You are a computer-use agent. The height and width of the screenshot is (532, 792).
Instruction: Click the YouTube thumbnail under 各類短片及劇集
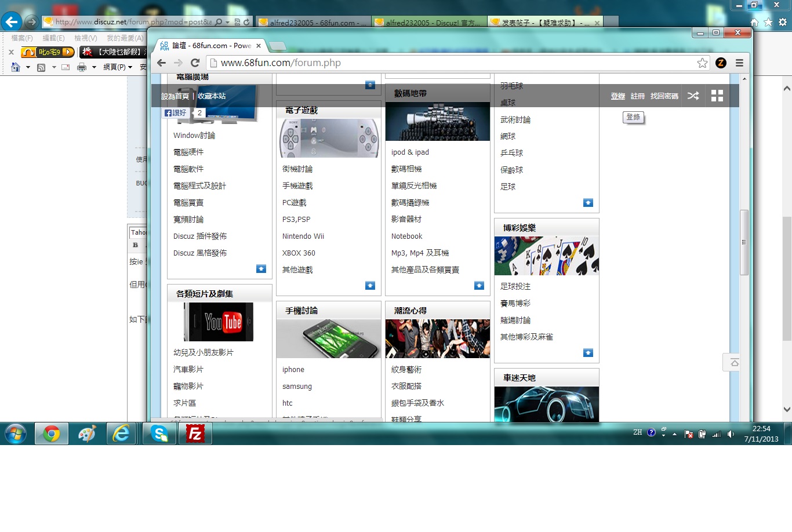pos(219,322)
